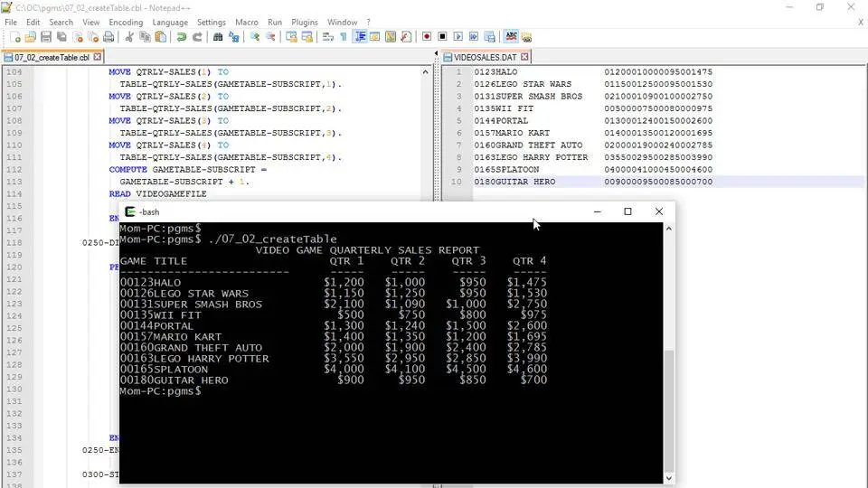Redo the edit via toolbar arrow

tap(197, 37)
